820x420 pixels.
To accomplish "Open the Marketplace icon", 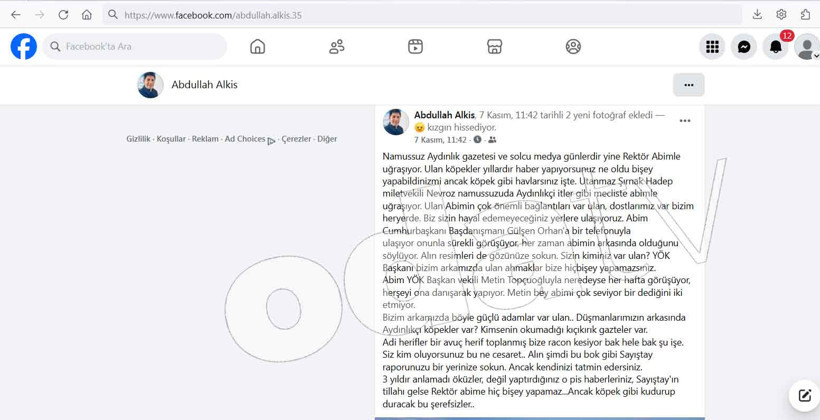I will point(494,47).
